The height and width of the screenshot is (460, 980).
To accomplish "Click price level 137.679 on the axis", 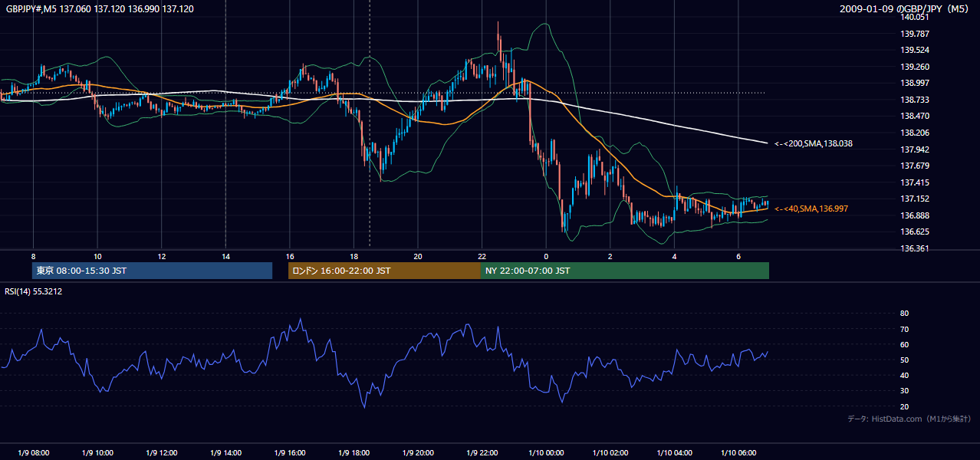I will (915, 166).
